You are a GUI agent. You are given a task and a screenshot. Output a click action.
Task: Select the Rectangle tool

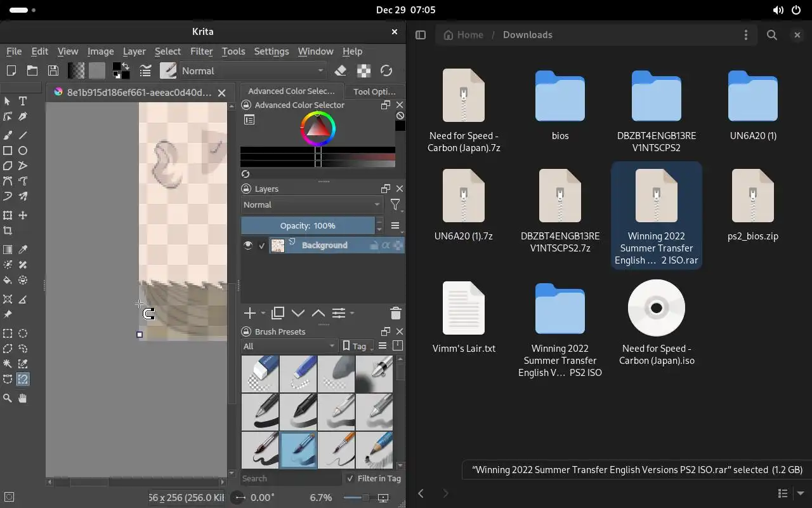coord(8,150)
